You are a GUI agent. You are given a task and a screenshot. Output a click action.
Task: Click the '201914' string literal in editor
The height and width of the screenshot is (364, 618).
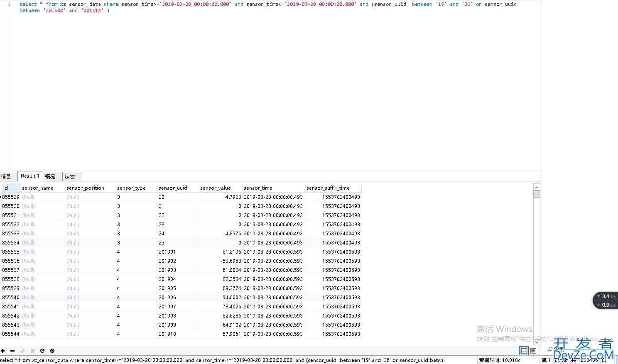[92, 10]
